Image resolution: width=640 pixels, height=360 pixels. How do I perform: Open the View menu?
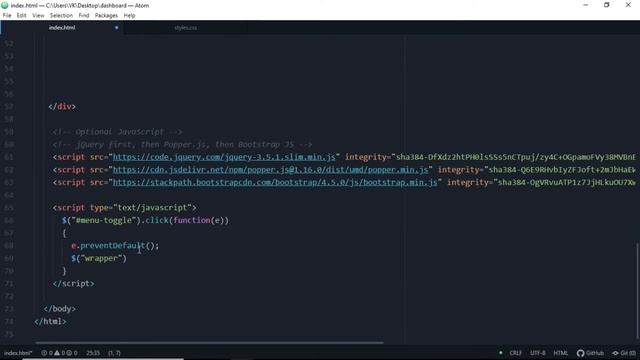(38, 16)
